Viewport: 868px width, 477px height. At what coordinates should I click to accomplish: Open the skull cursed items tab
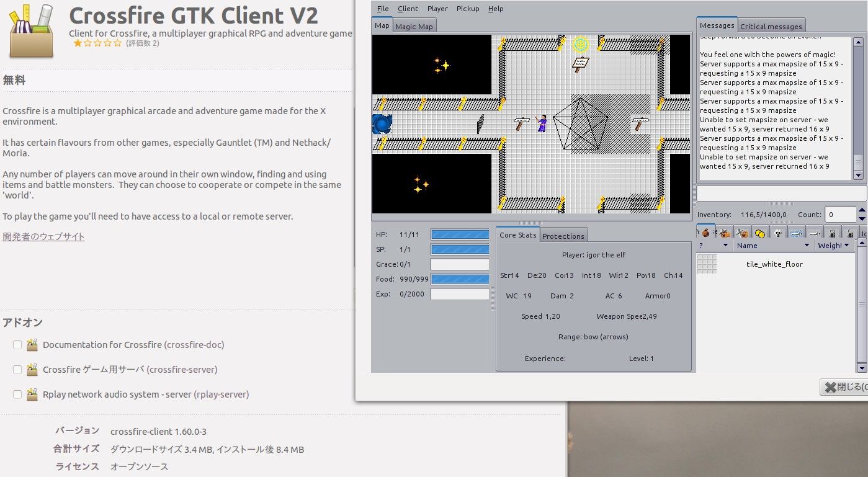(x=778, y=233)
